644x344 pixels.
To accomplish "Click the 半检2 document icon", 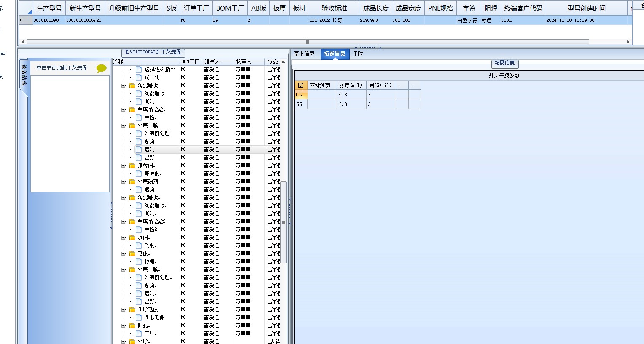I will (x=139, y=229).
